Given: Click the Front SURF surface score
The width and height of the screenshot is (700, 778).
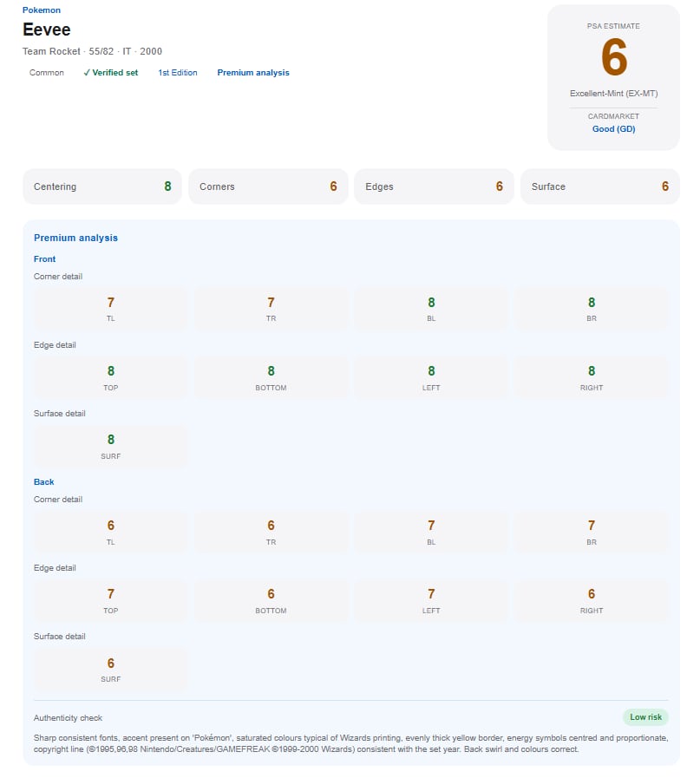Looking at the screenshot, I should click(111, 446).
